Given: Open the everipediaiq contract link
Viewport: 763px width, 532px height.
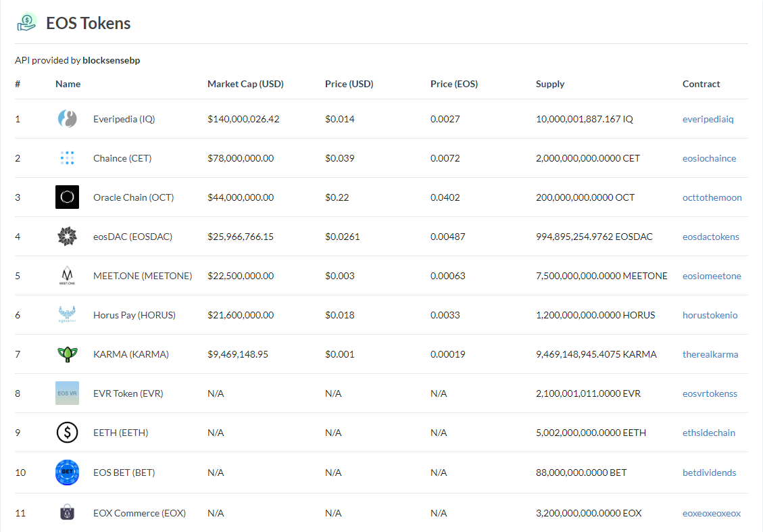Looking at the screenshot, I should 708,119.
